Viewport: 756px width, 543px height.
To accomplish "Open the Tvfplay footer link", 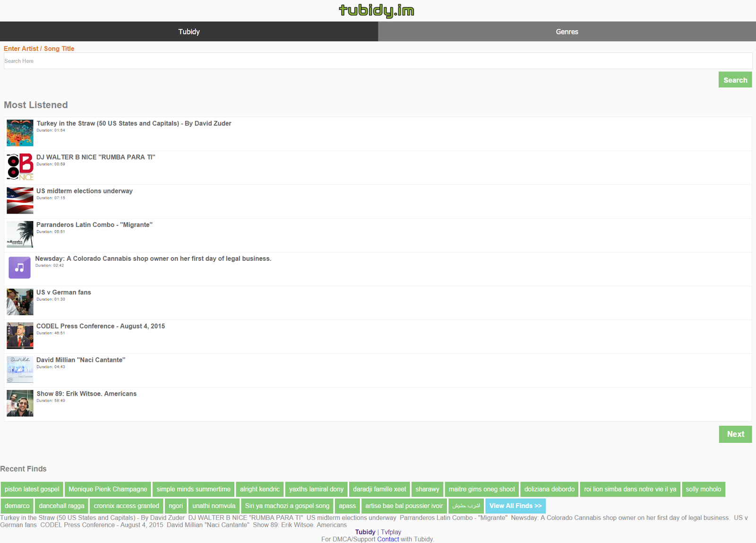I will point(391,532).
